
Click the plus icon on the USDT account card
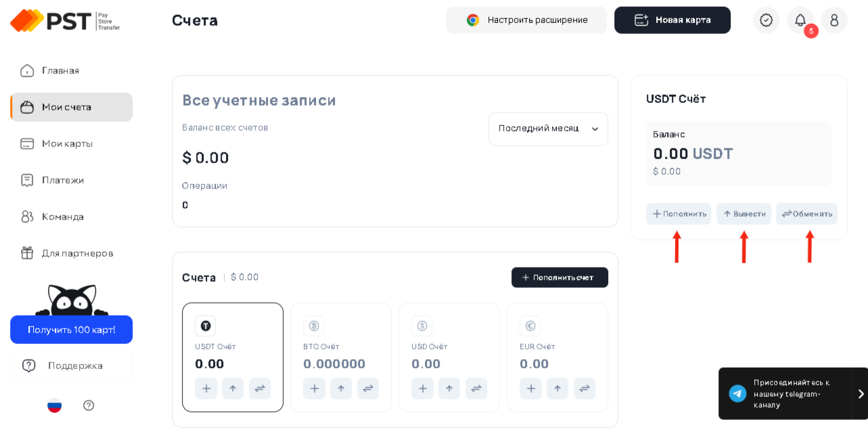coord(206,389)
